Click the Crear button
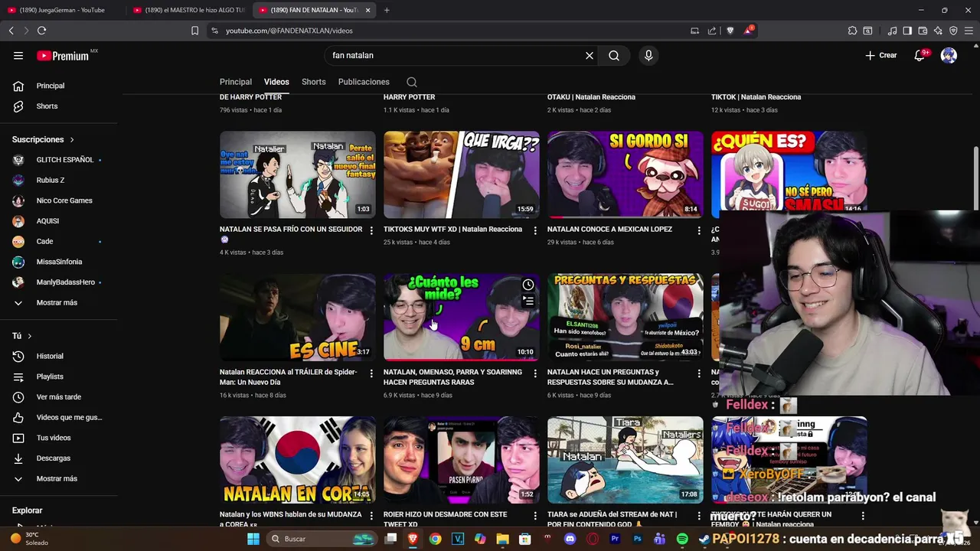Screen dimensions: 980x551 point(881,55)
